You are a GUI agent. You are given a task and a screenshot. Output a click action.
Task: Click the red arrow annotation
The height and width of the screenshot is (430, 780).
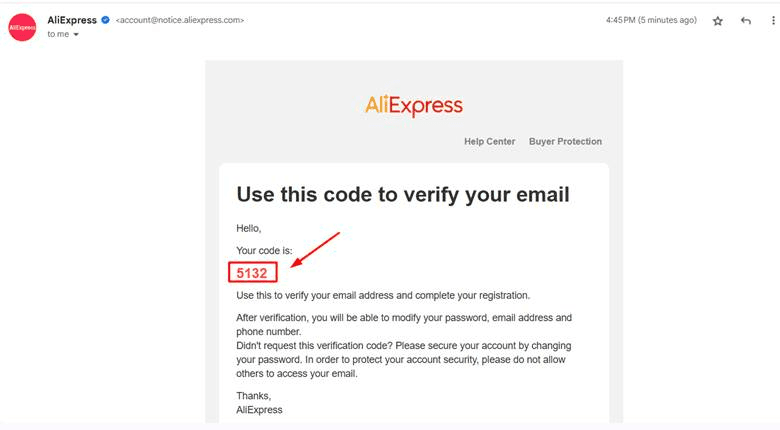click(x=315, y=249)
